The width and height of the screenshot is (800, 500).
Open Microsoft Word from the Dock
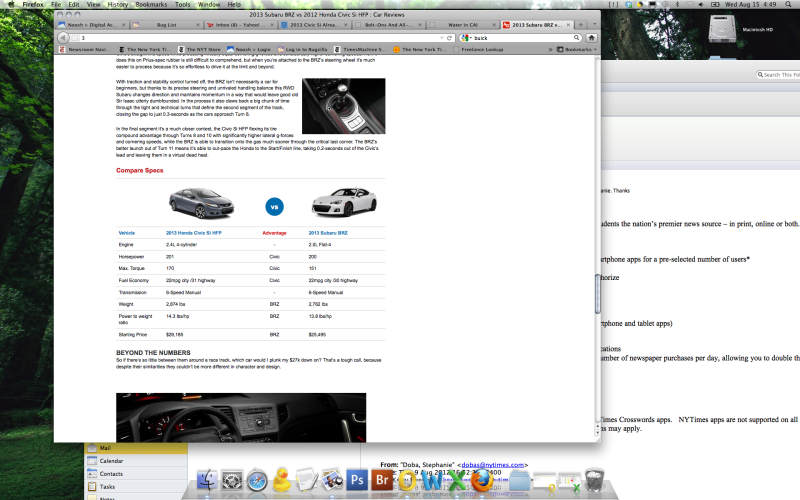[432, 480]
